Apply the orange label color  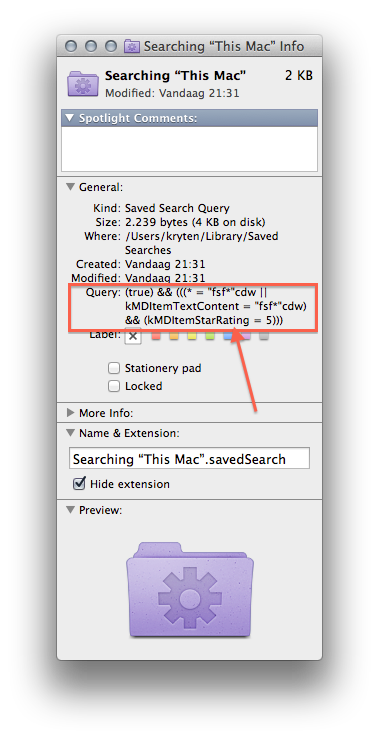click(174, 336)
